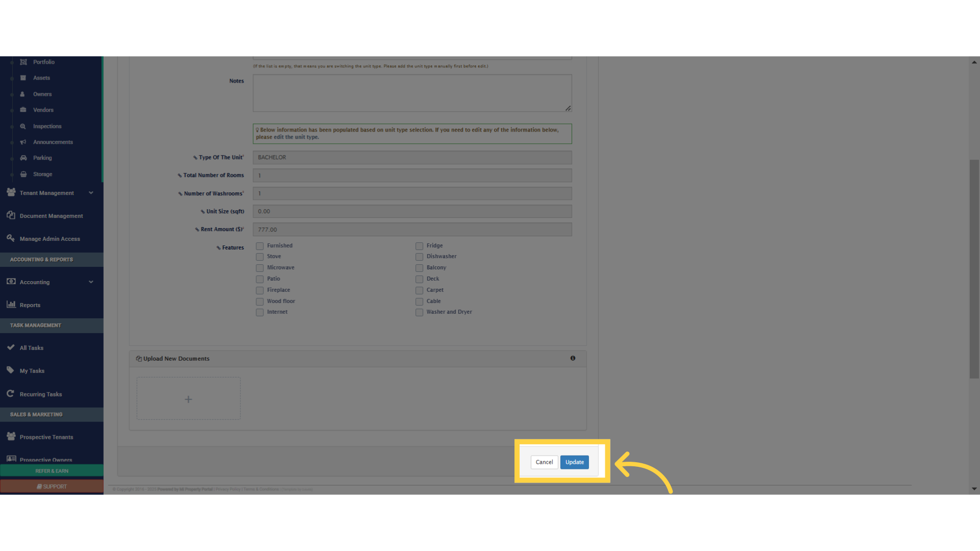The width and height of the screenshot is (980, 551).
Task: Click the Parking car icon
Action: (x=23, y=158)
